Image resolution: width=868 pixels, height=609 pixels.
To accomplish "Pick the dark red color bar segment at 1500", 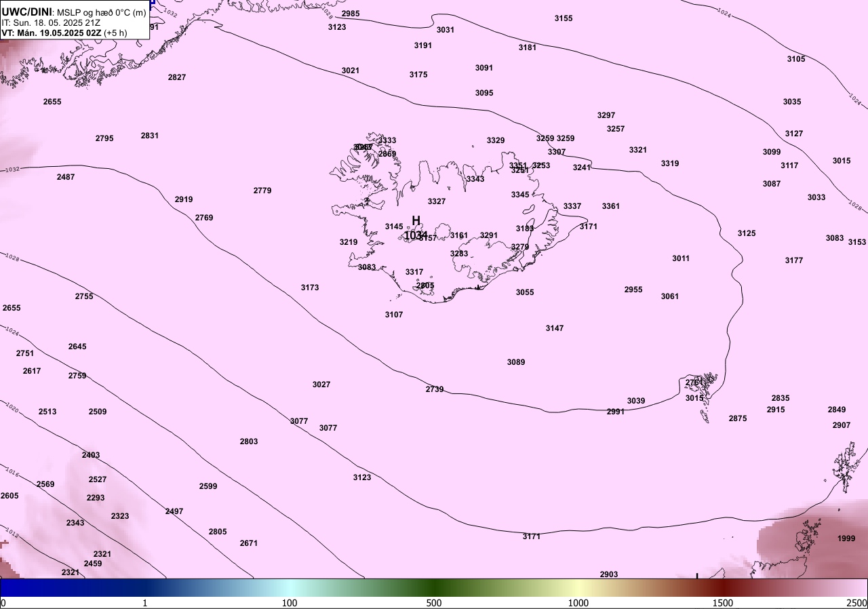I will (x=723, y=587).
